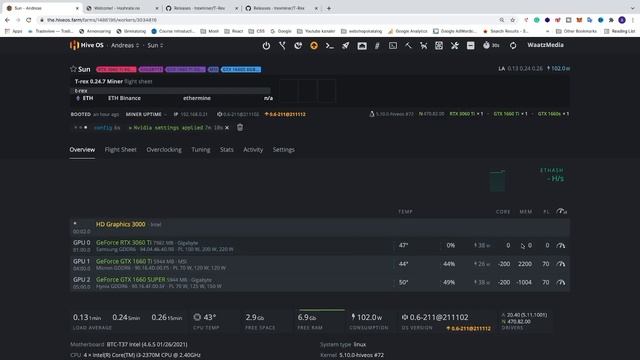Delete the message with the trash icon
640x360 pixels.
[240, 127]
